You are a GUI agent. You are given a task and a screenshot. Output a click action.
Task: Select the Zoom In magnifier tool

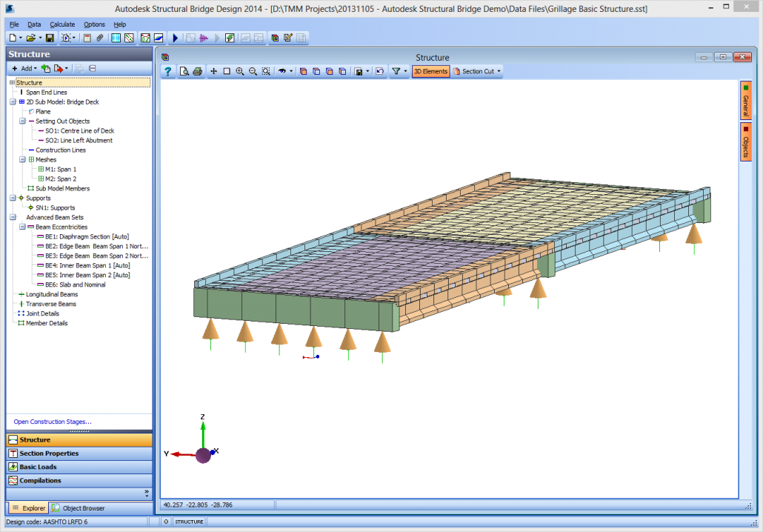click(x=240, y=71)
